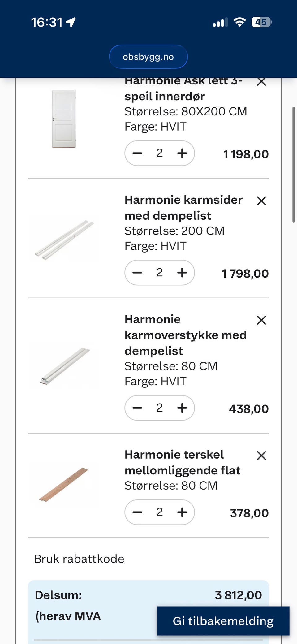Image resolution: width=297 pixels, height=644 pixels.
Task: Open the wooden terskel product image
Action: (x=64, y=485)
